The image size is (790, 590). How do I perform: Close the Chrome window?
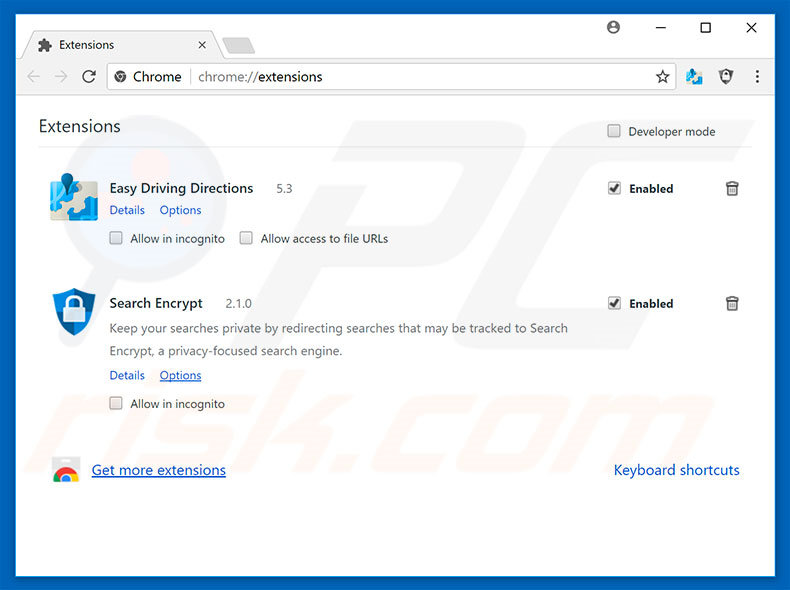click(x=751, y=28)
